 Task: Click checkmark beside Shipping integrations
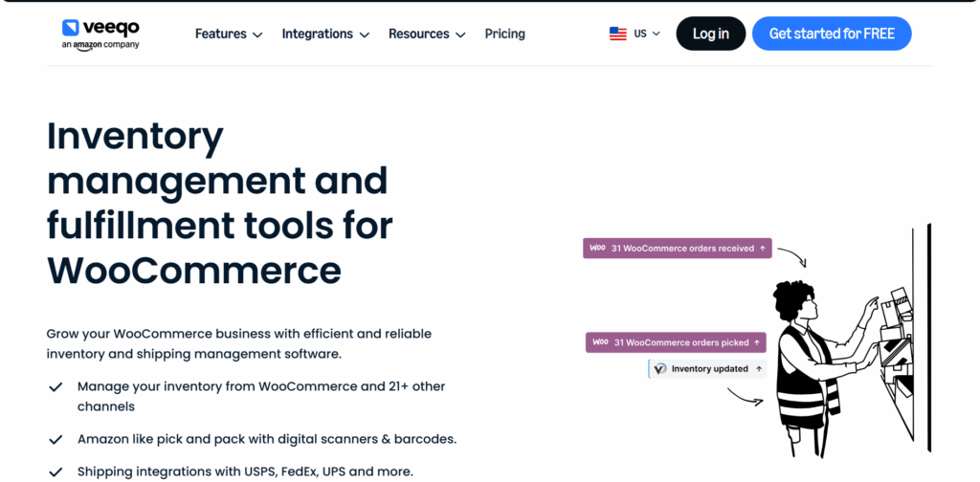[x=56, y=472]
